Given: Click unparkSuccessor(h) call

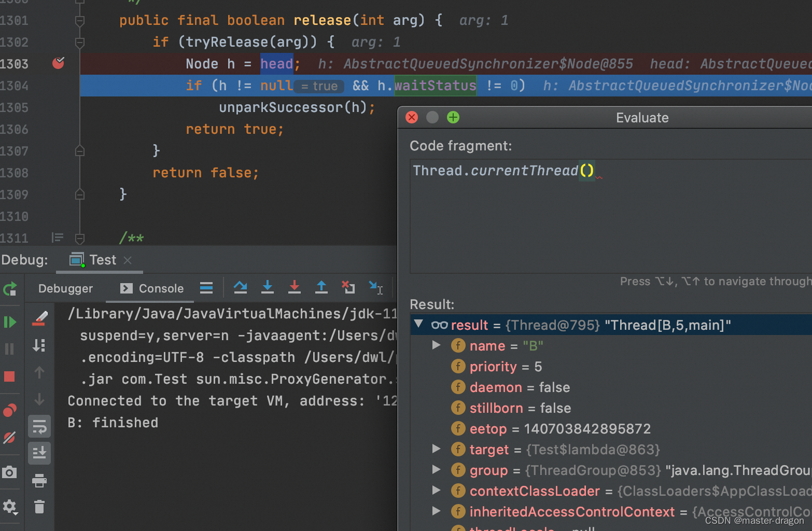Looking at the screenshot, I should (x=292, y=107).
